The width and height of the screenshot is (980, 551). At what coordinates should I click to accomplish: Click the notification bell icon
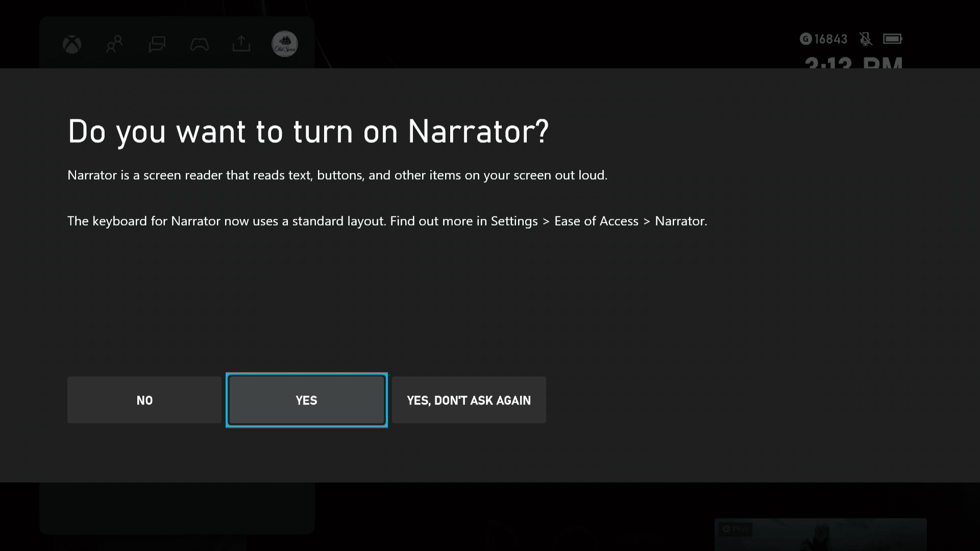[866, 38]
